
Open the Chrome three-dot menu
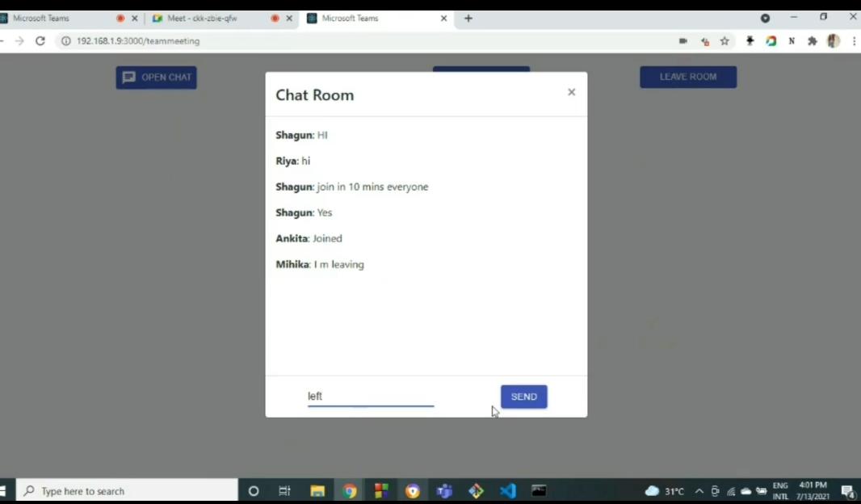(x=854, y=40)
